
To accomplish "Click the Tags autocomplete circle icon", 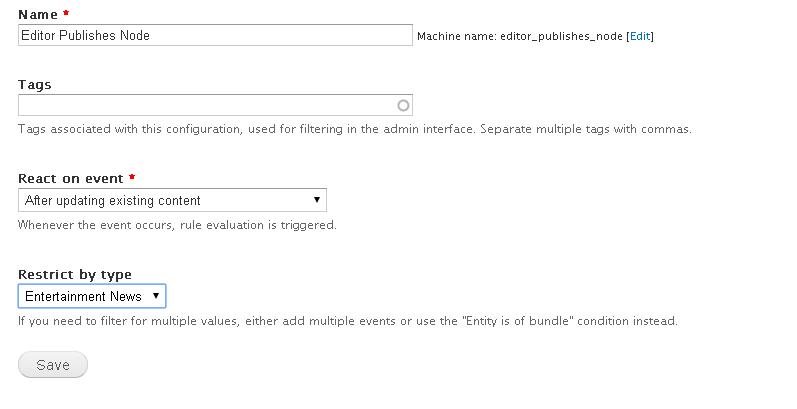I will [403, 106].
